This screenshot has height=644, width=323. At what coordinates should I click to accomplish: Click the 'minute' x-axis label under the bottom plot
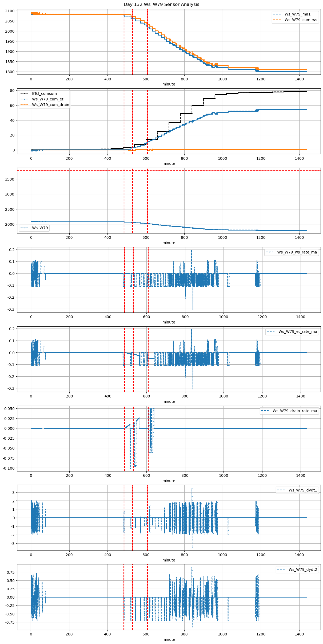(x=169, y=639)
